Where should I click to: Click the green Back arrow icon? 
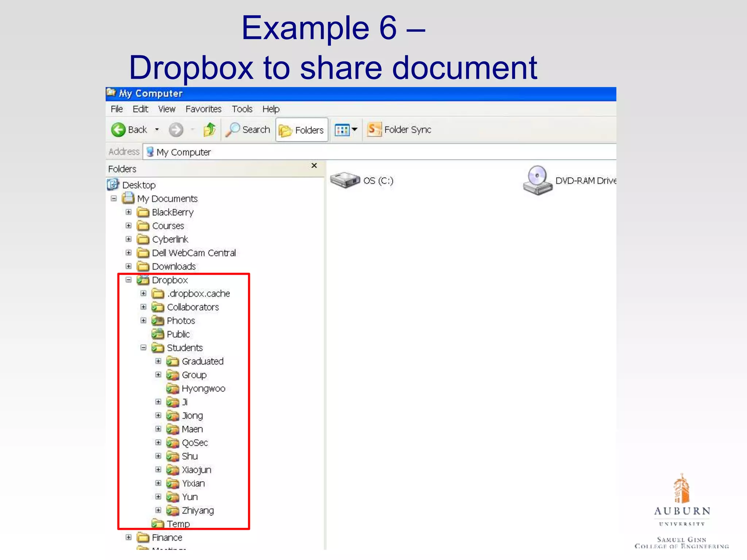(118, 130)
